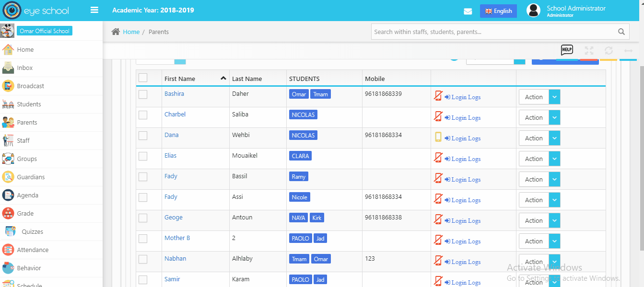Open the Action dropdown arrow for Mother B
644x287 pixels.
[x=554, y=241]
